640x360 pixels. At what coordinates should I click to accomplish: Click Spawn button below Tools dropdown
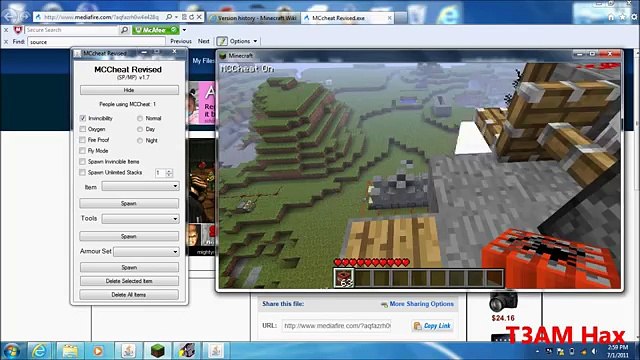tap(129, 236)
